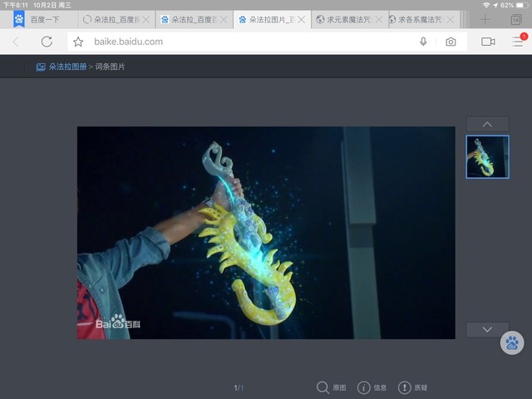The width and height of the screenshot is (532, 399).
Task: Close the 朵法拉图片 tab
Action: click(302, 19)
